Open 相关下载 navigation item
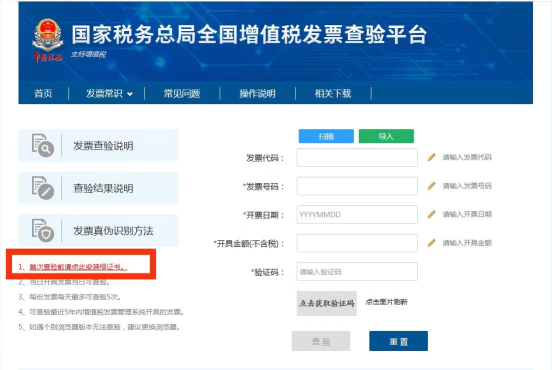This screenshot has height=370, width=552. (x=333, y=94)
